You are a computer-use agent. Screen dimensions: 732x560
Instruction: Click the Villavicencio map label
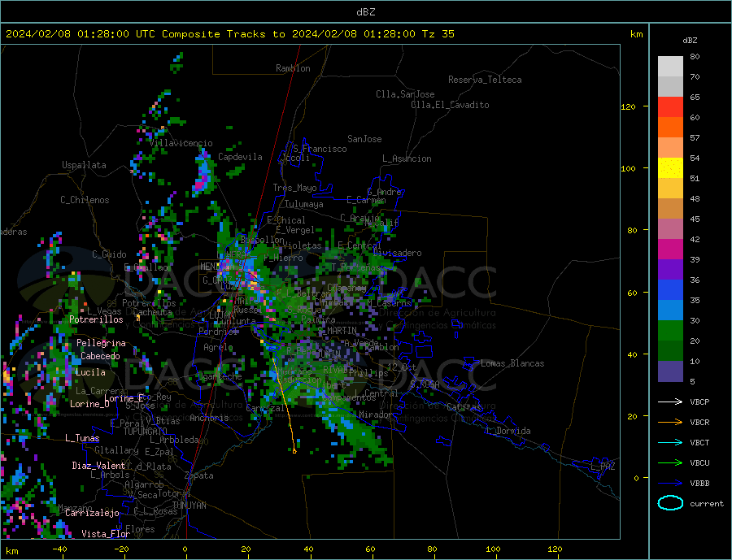181,143
